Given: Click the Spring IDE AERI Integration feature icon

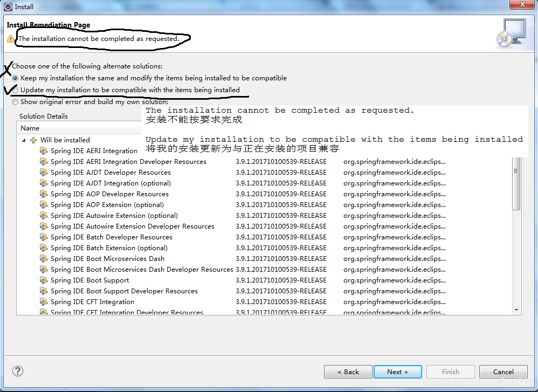Looking at the screenshot, I should click(x=44, y=150).
